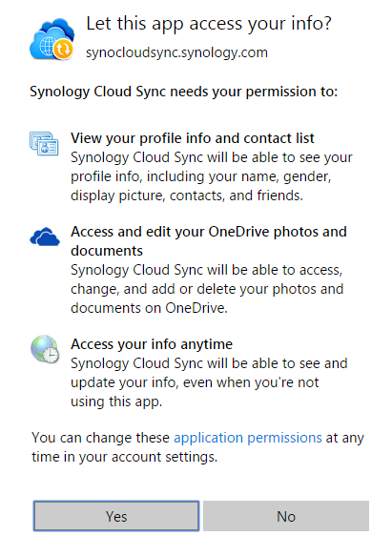Open the application permissions link

[248, 439]
